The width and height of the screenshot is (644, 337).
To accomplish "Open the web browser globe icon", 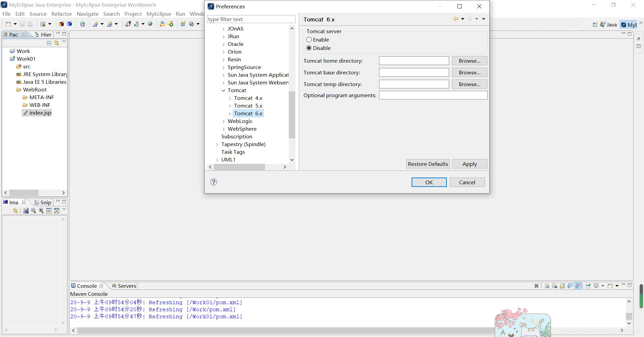I will click(x=150, y=24).
